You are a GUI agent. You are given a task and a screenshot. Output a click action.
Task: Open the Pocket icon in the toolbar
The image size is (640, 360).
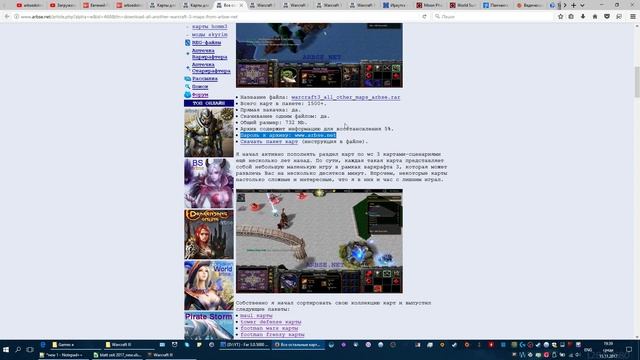[607, 17]
